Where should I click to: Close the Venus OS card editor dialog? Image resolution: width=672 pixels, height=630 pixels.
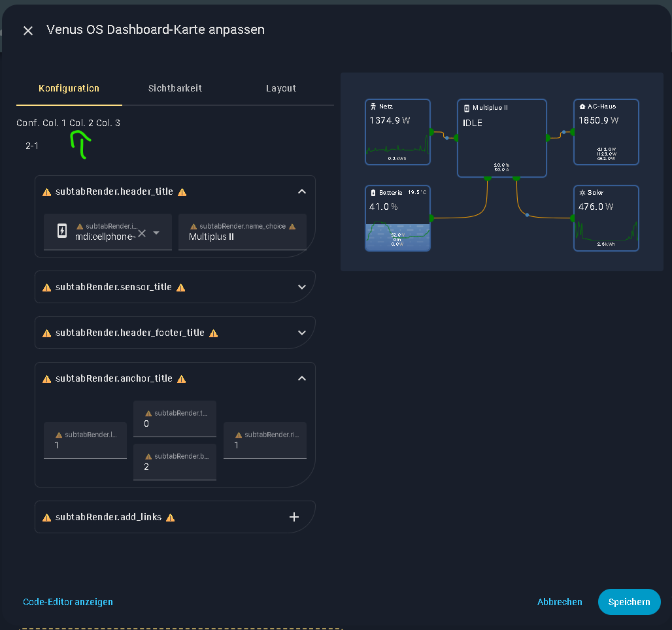coord(28,31)
